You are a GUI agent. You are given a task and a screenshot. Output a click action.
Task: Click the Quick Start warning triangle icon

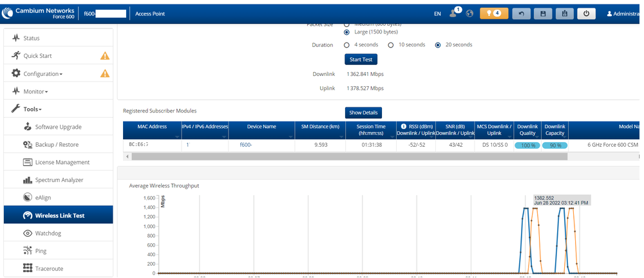pyautogui.click(x=105, y=56)
